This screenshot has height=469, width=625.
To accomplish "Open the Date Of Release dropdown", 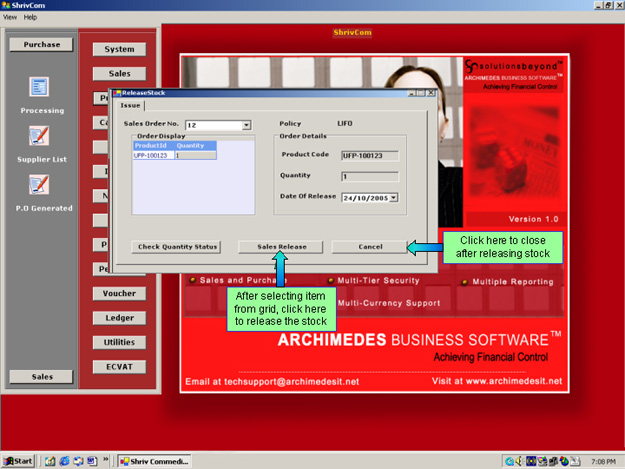I will [x=394, y=197].
